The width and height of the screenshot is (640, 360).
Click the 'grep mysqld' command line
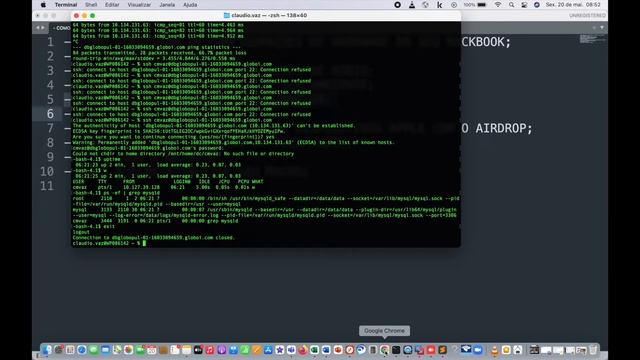[116, 193]
